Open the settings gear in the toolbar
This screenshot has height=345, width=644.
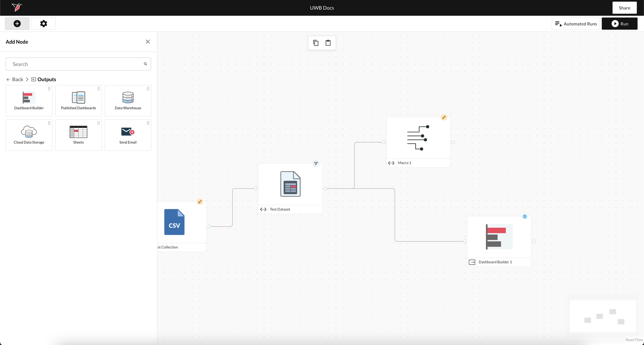click(x=43, y=24)
